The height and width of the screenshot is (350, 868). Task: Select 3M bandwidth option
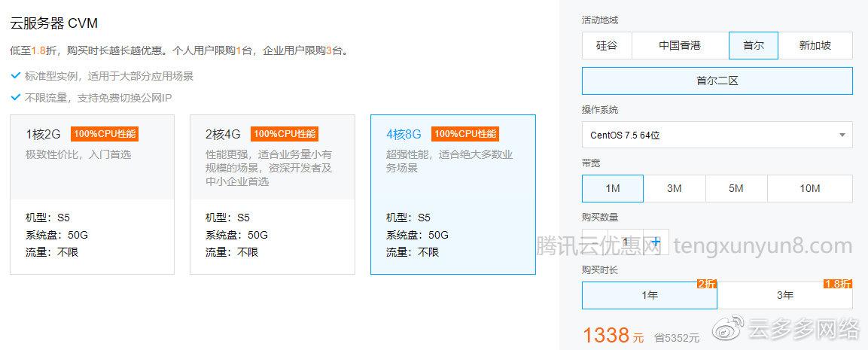point(675,188)
